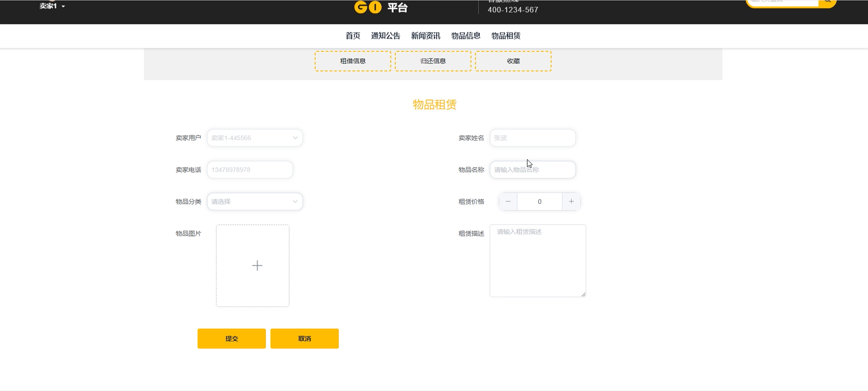The image size is (868, 391).
Task: Focus the 物品名称 input field
Action: [532, 170]
